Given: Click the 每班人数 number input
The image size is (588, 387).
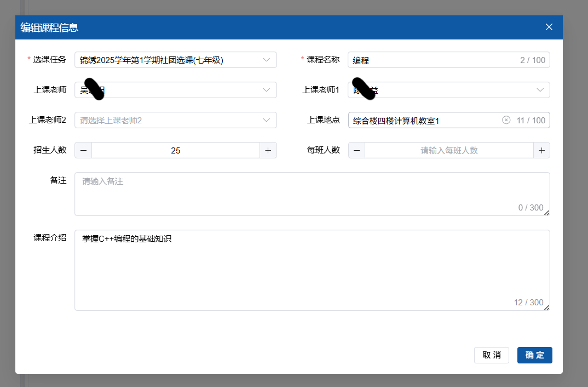Looking at the screenshot, I should tap(449, 150).
